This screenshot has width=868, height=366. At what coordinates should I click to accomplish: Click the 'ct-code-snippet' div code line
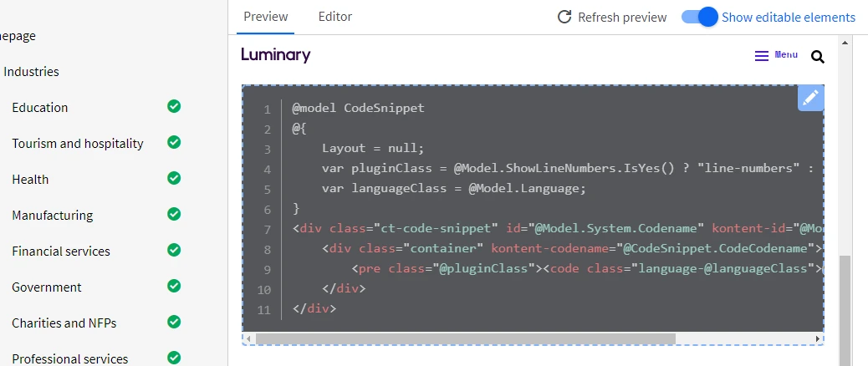[x=558, y=228]
